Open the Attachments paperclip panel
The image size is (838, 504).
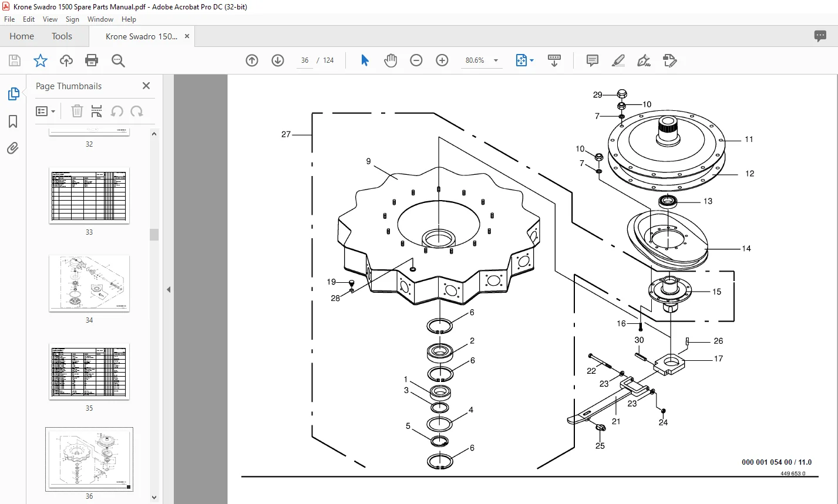(x=13, y=148)
